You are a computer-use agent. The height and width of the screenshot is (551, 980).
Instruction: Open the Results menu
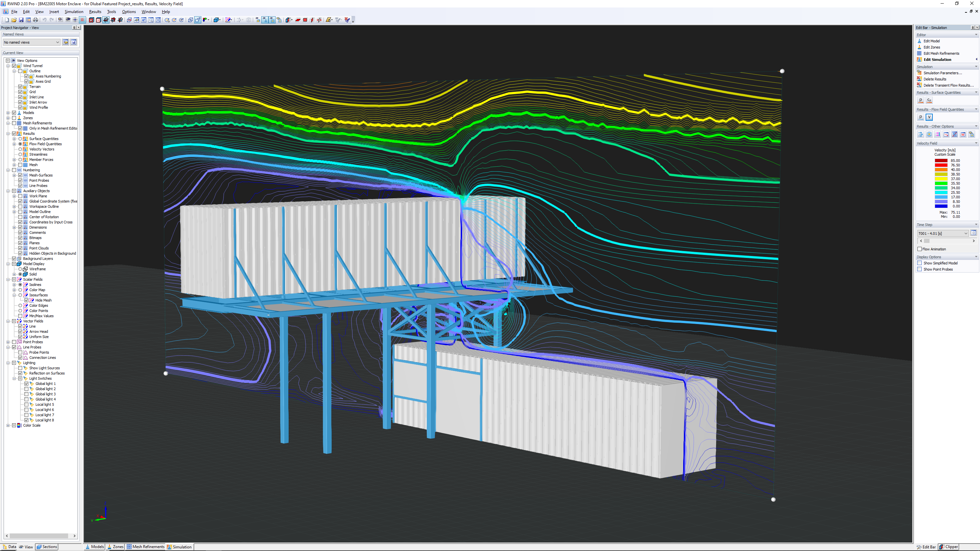pos(95,11)
